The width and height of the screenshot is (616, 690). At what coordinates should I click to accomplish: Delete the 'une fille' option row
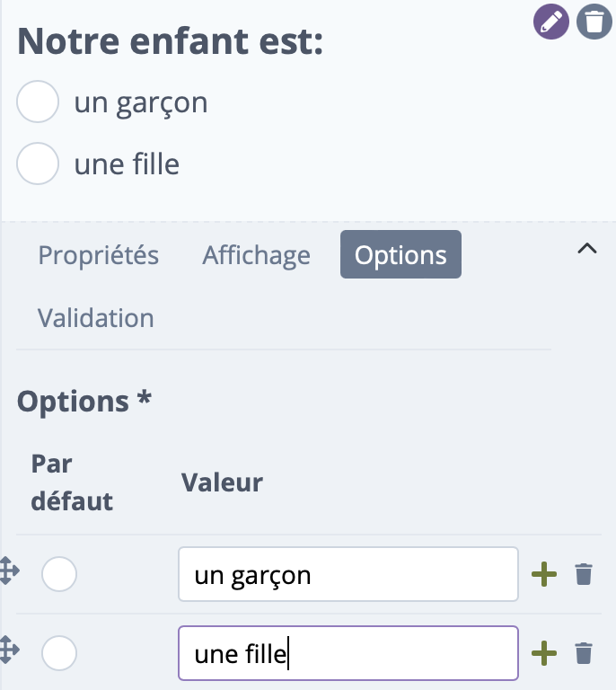pyautogui.click(x=584, y=653)
